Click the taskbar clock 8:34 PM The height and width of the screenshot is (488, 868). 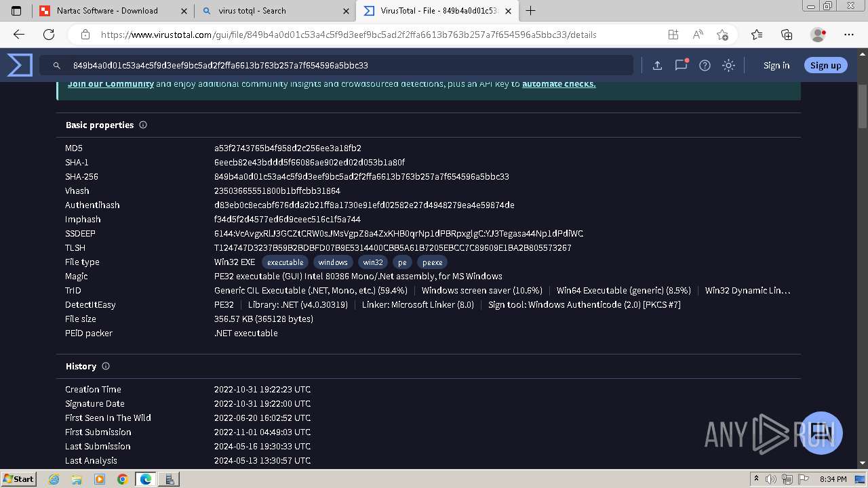833,479
